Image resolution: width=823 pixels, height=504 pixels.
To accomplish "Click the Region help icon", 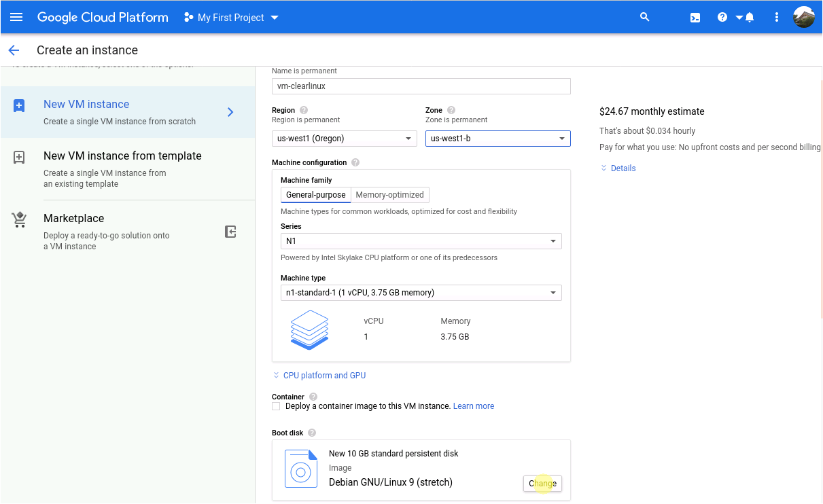I will coord(304,110).
